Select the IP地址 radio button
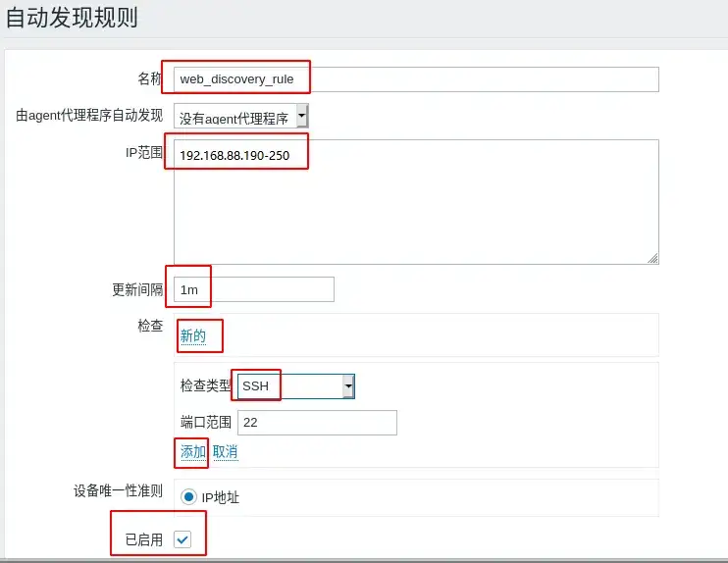The height and width of the screenshot is (563, 728). pos(188,497)
